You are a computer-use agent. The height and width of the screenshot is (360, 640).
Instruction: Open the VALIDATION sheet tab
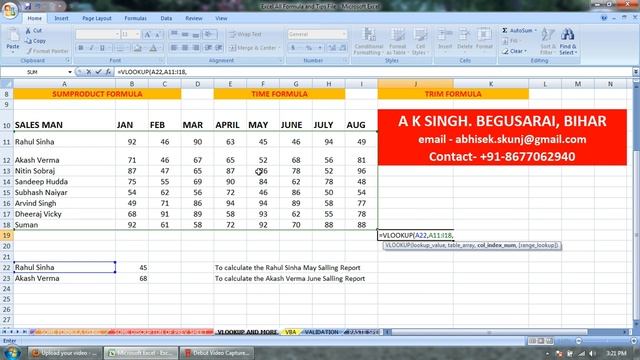[x=322, y=332]
